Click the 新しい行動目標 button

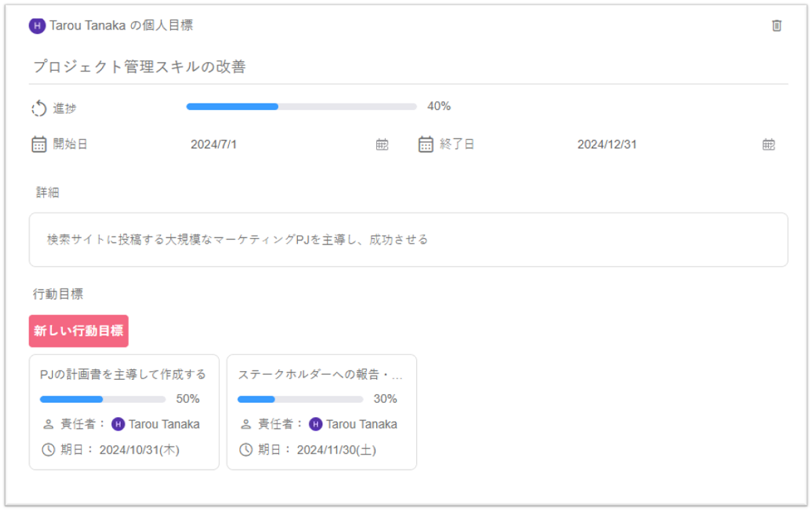coord(79,331)
